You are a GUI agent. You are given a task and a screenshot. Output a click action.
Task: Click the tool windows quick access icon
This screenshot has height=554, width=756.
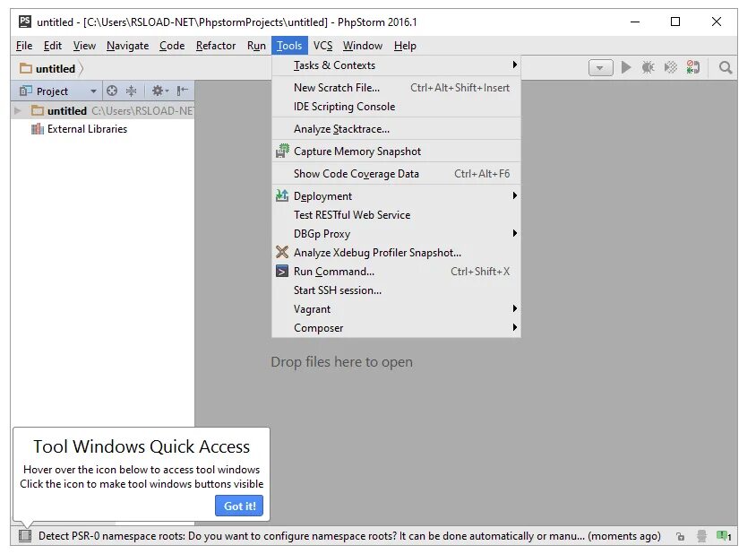25,536
